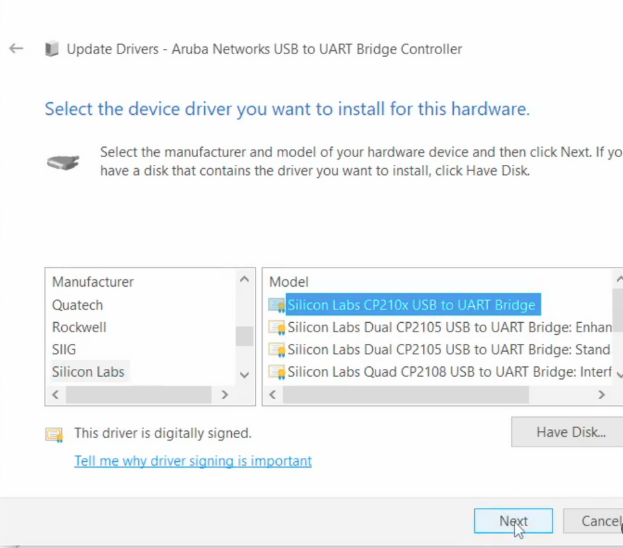Click the digitally signed certificate icon
The width and height of the screenshot is (623, 548).
[x=54, y=434]
